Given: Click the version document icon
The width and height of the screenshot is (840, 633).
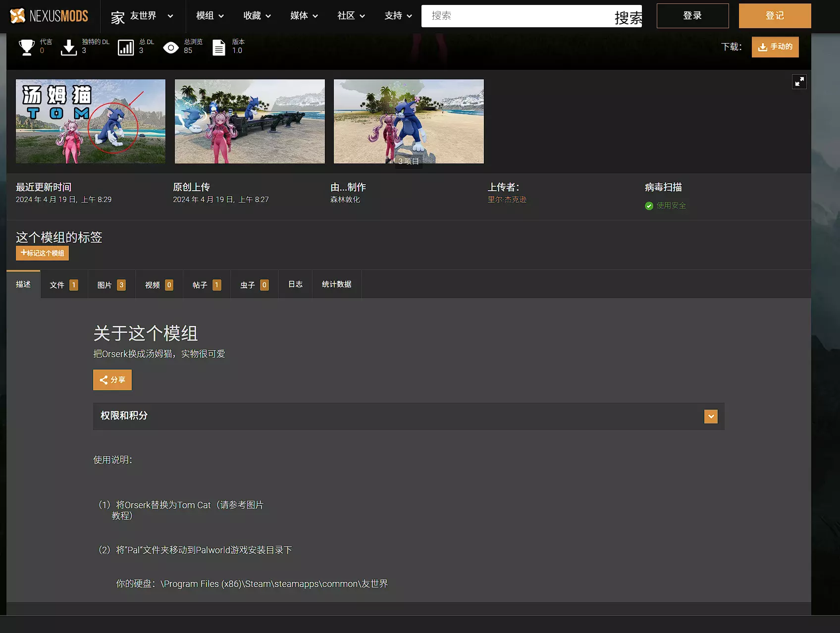Looking at the screenshot, I should click(x=219, y=47).
